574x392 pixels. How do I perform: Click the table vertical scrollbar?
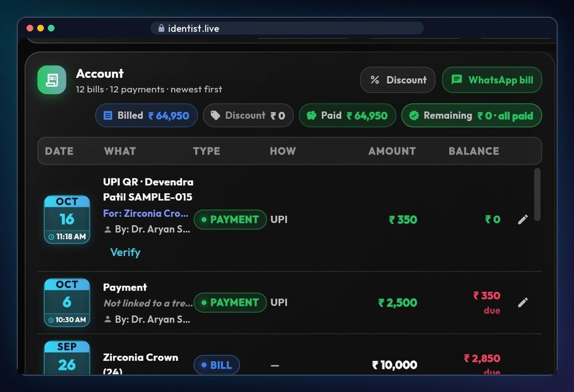[537, 195]
